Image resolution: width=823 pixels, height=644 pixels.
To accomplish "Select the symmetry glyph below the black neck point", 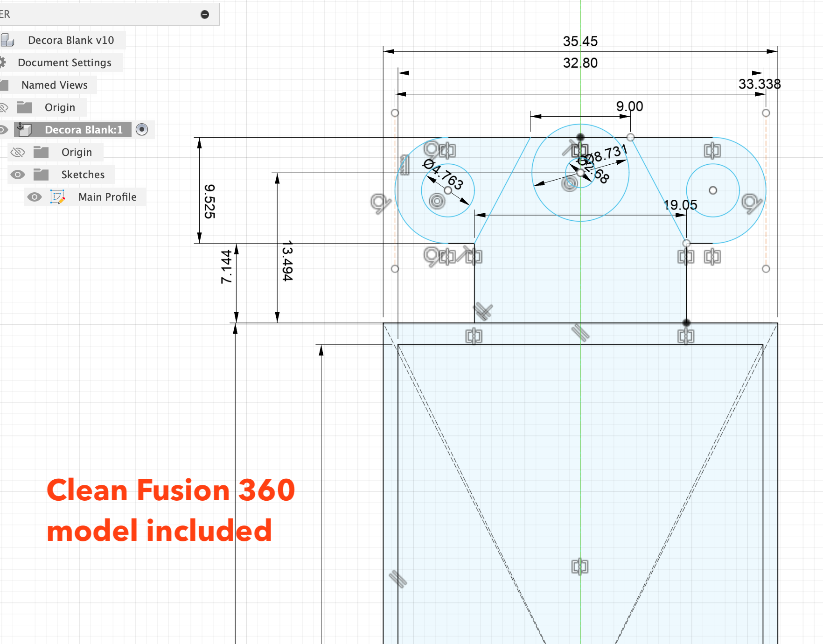I will point(686,336).
